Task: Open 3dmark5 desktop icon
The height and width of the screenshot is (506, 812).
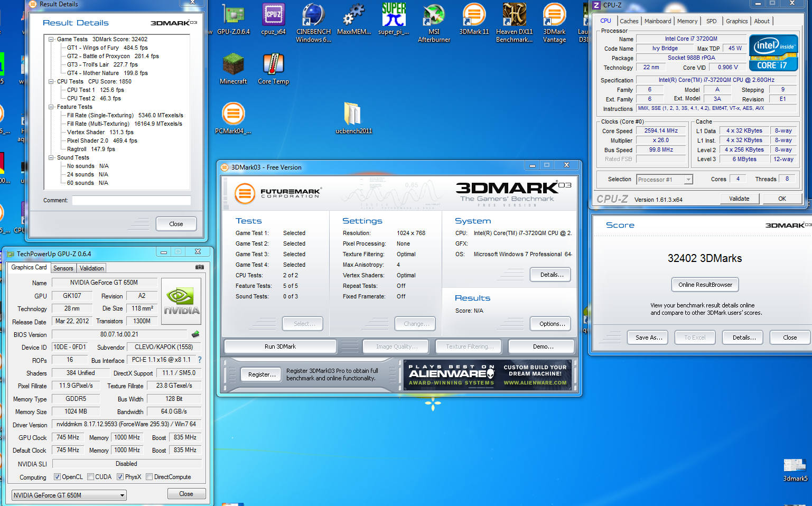Action: click(x=795, y=470)
